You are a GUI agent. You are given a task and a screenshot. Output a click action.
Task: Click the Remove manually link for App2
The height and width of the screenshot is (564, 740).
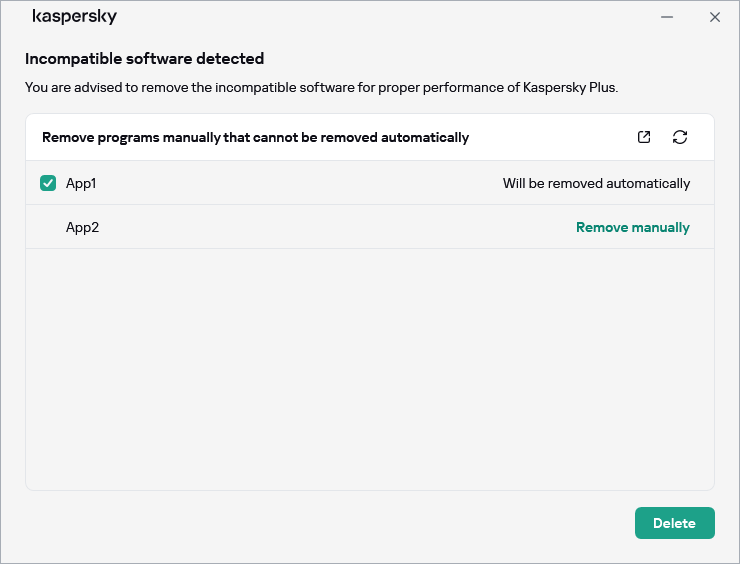tap(632, 227)
